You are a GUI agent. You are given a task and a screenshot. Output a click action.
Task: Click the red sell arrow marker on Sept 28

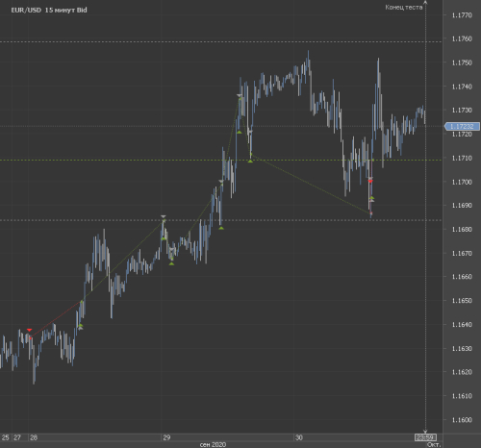pyautogui.click(x=30, y=330)
